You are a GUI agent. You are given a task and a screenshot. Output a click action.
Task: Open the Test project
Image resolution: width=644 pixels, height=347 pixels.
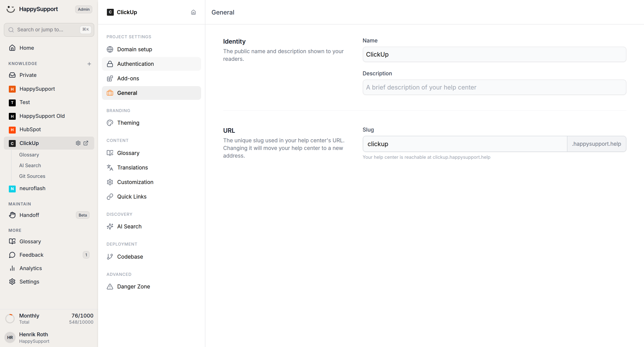(49, 102)
